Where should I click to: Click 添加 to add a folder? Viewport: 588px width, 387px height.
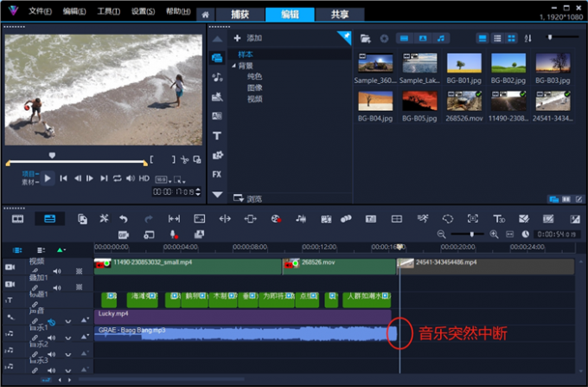click(x=248, y=38)
